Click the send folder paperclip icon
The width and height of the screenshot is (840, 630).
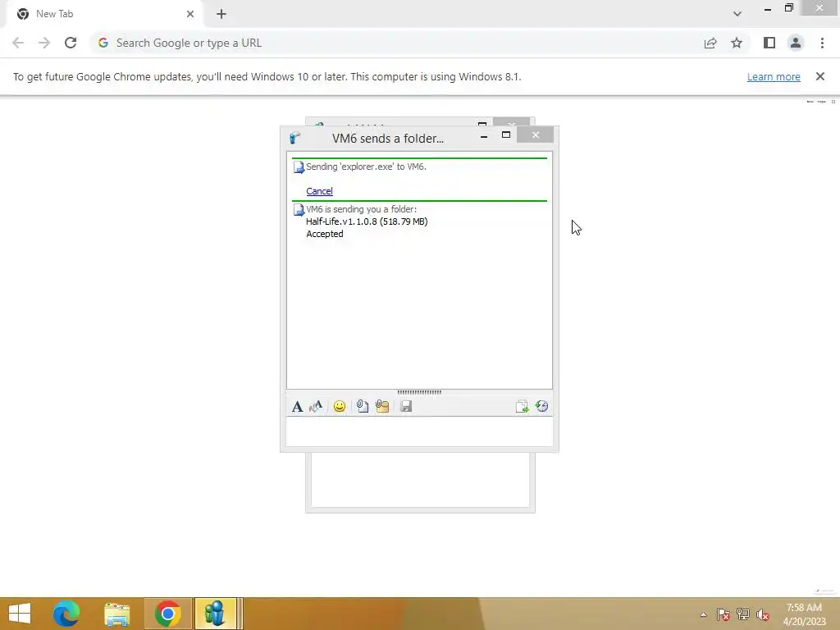pos(382,407)
